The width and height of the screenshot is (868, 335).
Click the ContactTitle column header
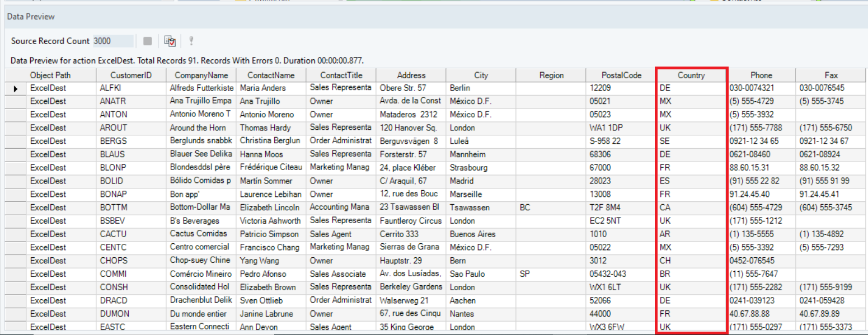[x=341, y=75]
